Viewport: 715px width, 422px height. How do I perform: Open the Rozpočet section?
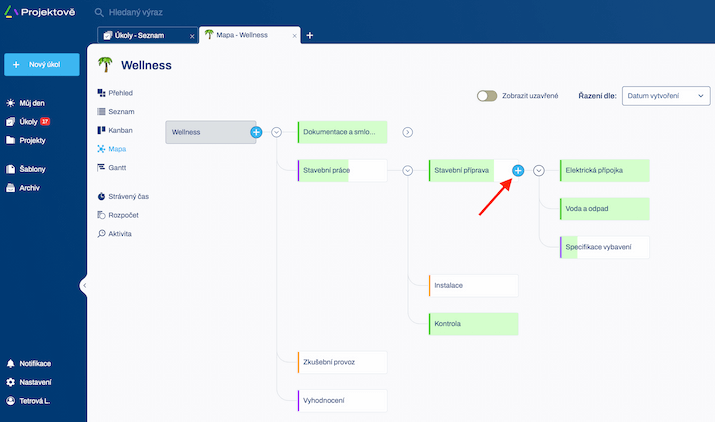(118, 215)
